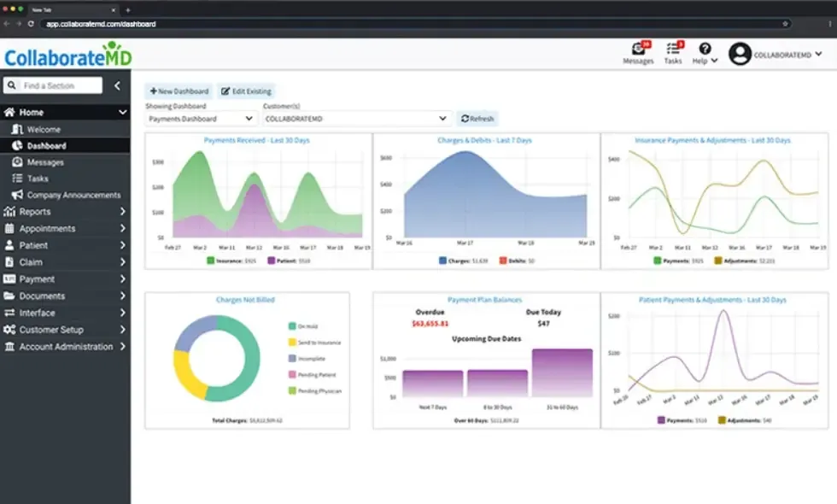This screenshot has width=837, height=504.
Task: Reload page with browser refresh icon
Action: click(x=31, y=24)
